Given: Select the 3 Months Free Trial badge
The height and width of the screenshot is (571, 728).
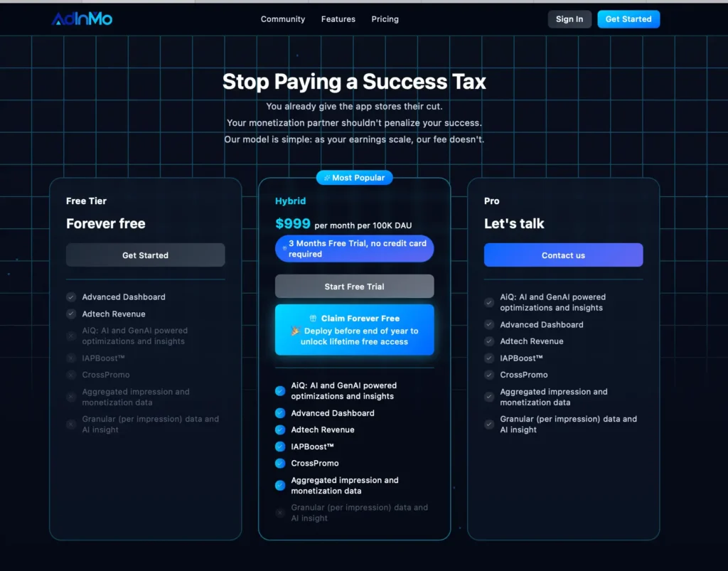Looking at the screenshot, I should [x=354, y=249].
